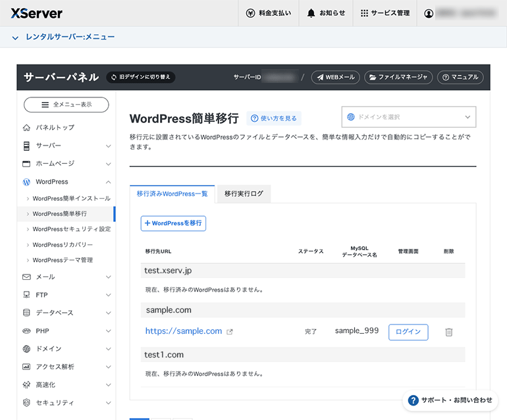Viewport: 507px width, 420px height.
Task: Open WordPressリカバリー
Action: (x=63, y=245)
